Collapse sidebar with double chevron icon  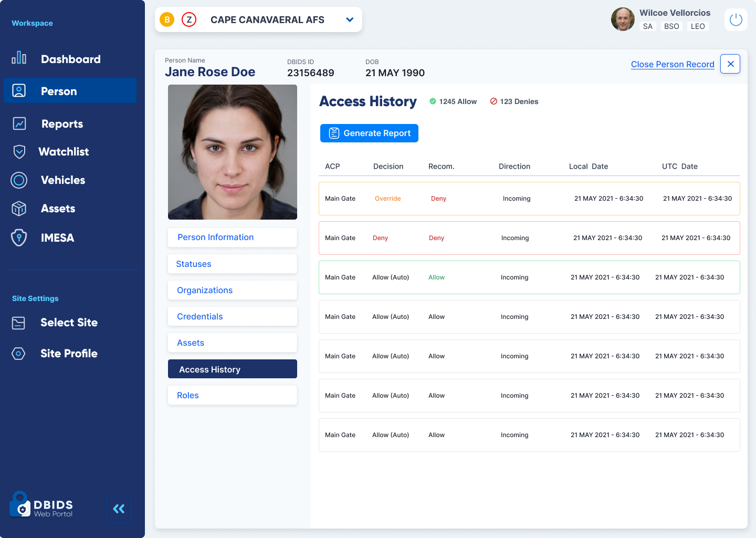pyautogui.click(x=119, y=509)
